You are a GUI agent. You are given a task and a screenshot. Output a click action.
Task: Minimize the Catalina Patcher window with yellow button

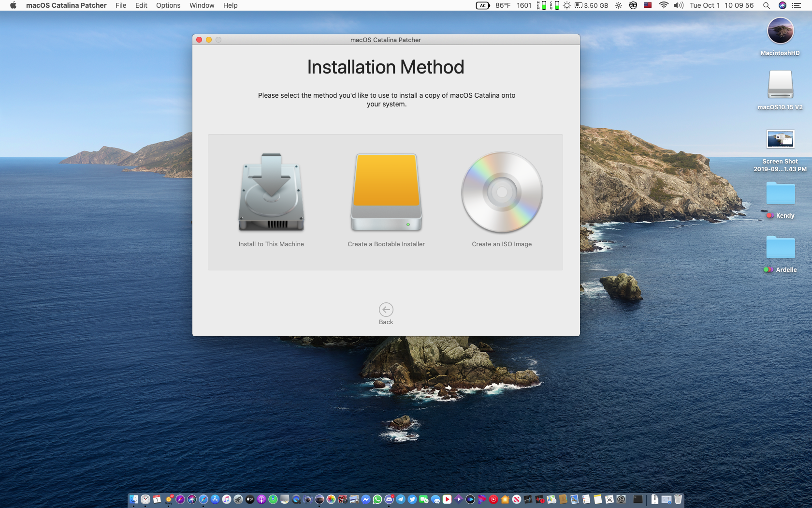point(209,40)
